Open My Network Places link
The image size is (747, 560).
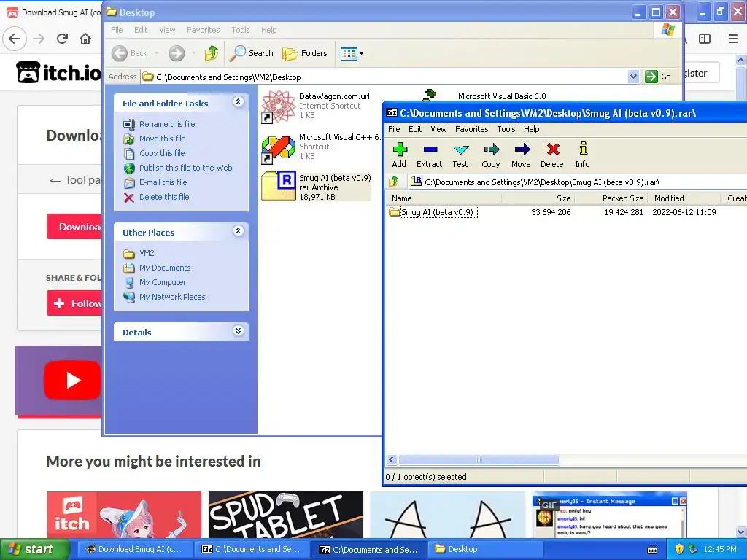pos(172,297)
